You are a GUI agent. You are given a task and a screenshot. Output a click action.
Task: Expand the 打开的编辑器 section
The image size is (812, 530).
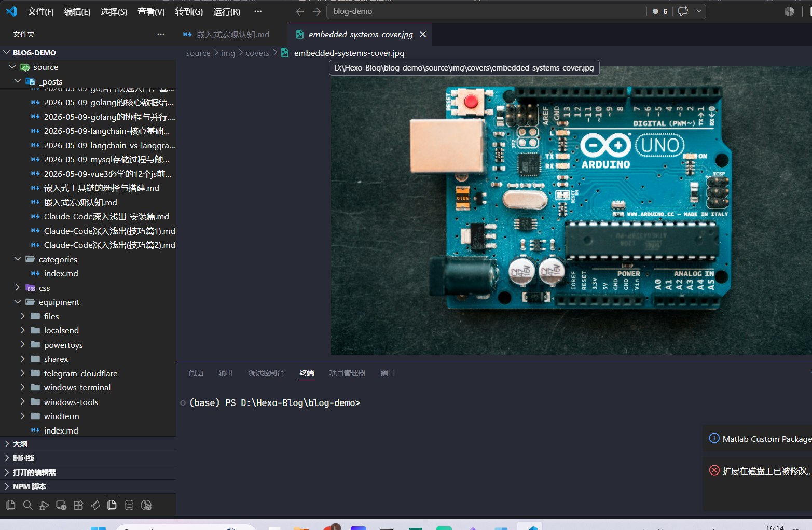(x=88, y=472)
